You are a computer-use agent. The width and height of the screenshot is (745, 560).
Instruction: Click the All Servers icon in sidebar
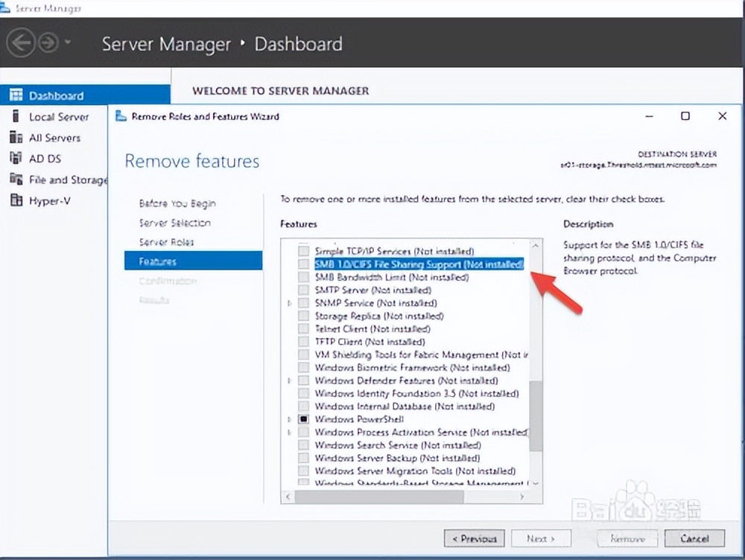(x=16, y=137)
